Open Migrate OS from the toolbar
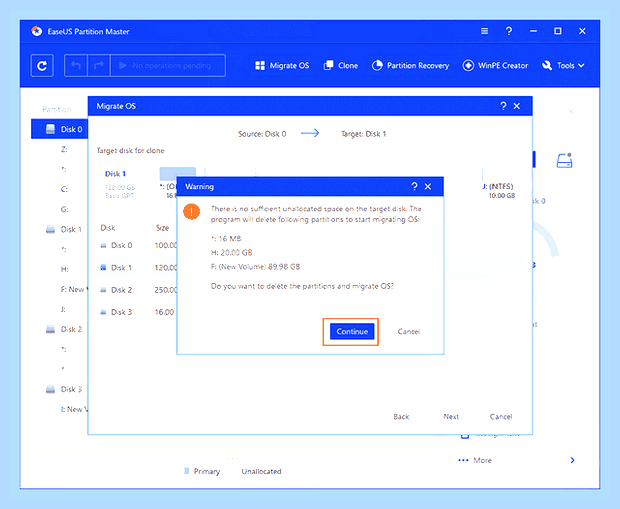Image resolution: width=620 pixels, height=509 pixels. tap(282, 66)
